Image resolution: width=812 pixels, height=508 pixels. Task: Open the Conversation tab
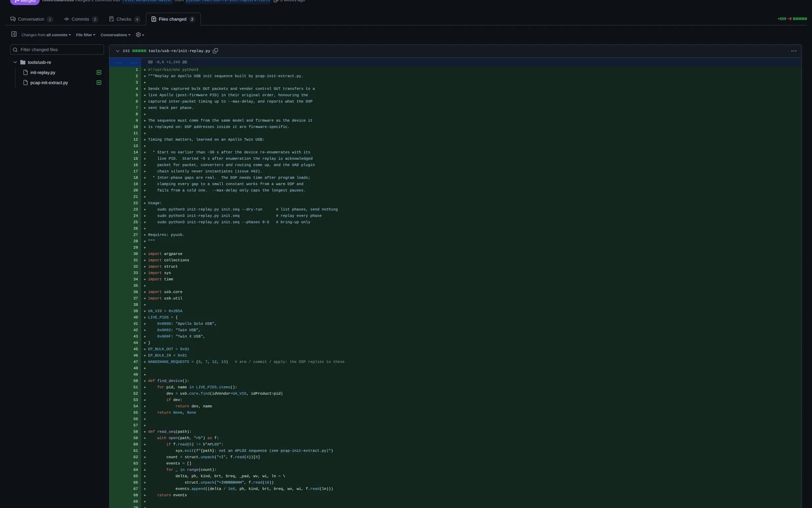pyautogui.click(x=31, y=19)
